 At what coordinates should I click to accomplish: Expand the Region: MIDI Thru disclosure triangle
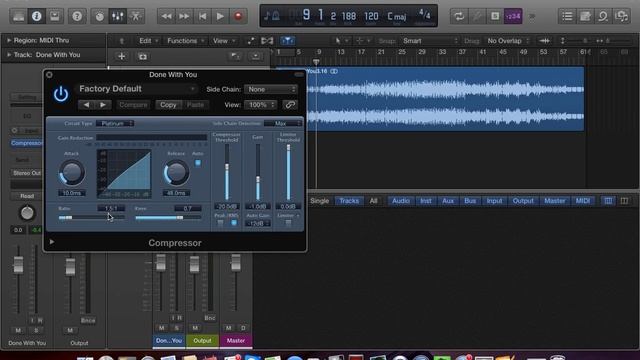[x=9, y=40]
